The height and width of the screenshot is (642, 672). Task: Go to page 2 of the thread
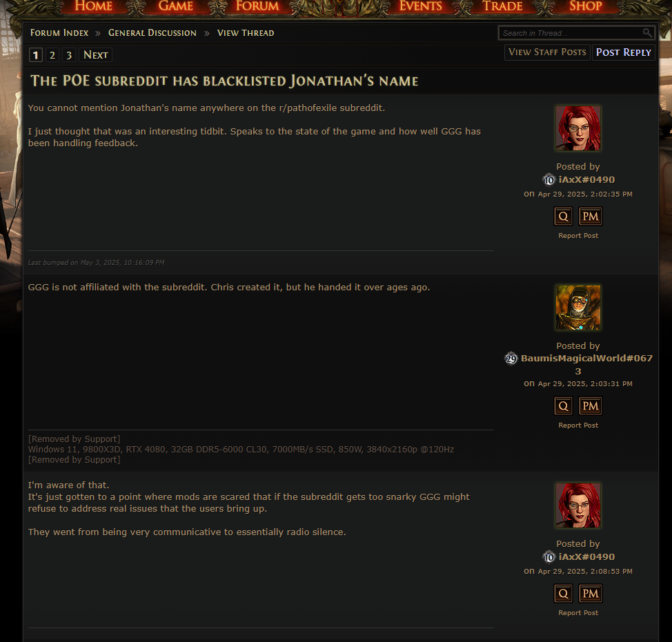tap(52, 54)
